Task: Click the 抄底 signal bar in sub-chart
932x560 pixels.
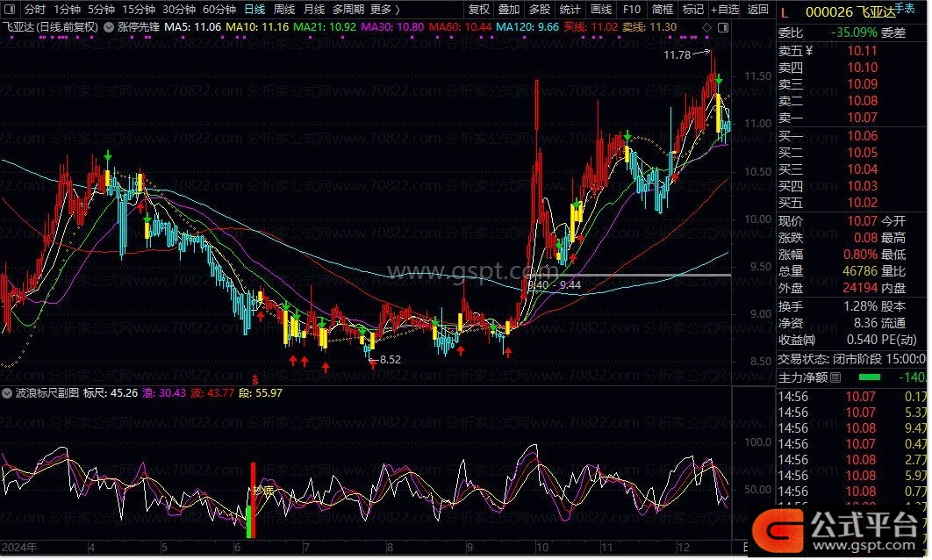Action: [x=252, y=500]
